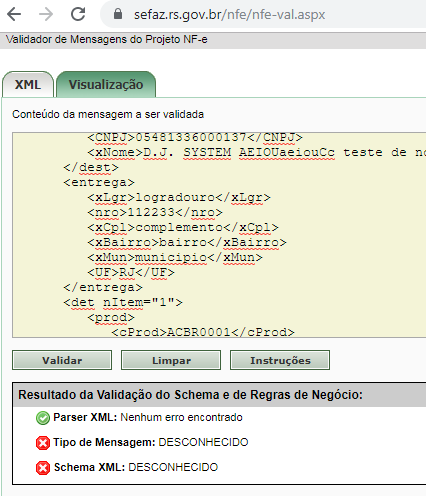Click the red error icon beside Tipo de Mensagem

43,443
